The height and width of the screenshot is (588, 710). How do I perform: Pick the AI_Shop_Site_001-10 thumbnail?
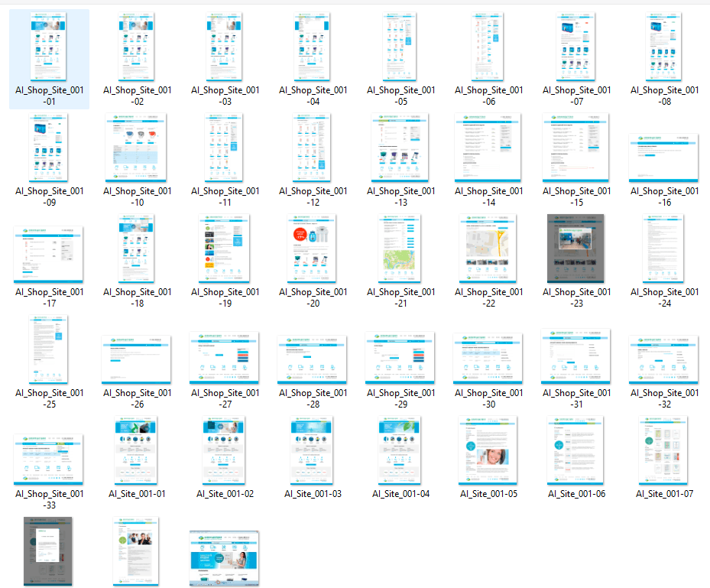(136, 148)
